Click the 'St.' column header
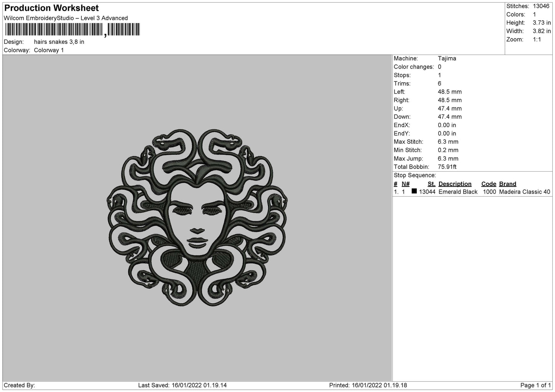The width and height of the screenshot is (555, 392). pyautogui.click(x=432, y=184)
